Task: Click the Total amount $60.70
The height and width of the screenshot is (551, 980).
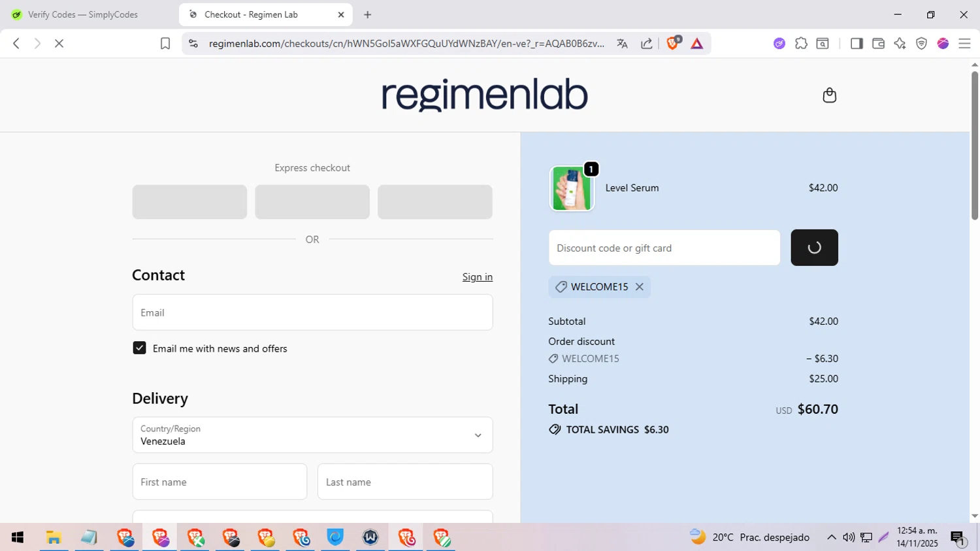Action: (817, 409)
